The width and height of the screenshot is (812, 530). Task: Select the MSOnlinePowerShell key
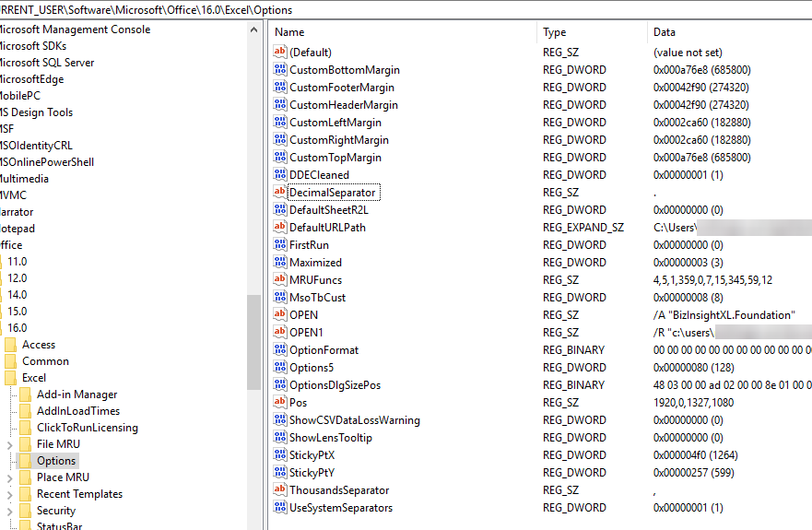click(47, 162)
